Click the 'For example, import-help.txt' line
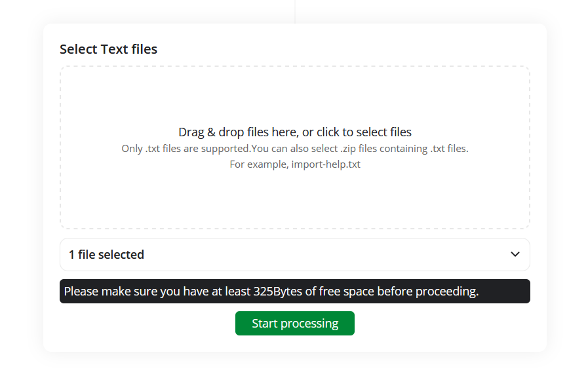 295,164
